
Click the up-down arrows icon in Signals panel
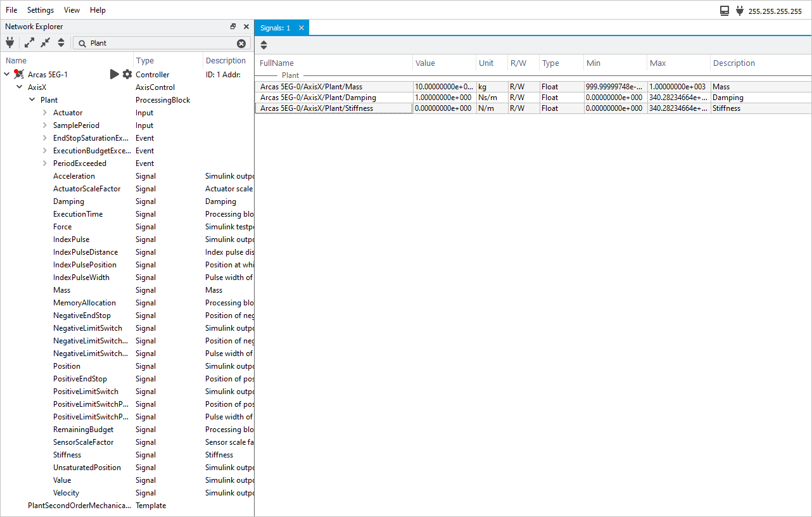pyautogui.click(x=264, y=45)
